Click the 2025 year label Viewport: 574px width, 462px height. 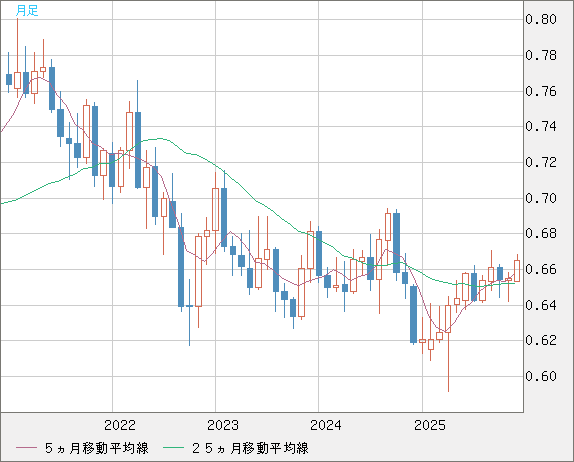tap(430, 425)
